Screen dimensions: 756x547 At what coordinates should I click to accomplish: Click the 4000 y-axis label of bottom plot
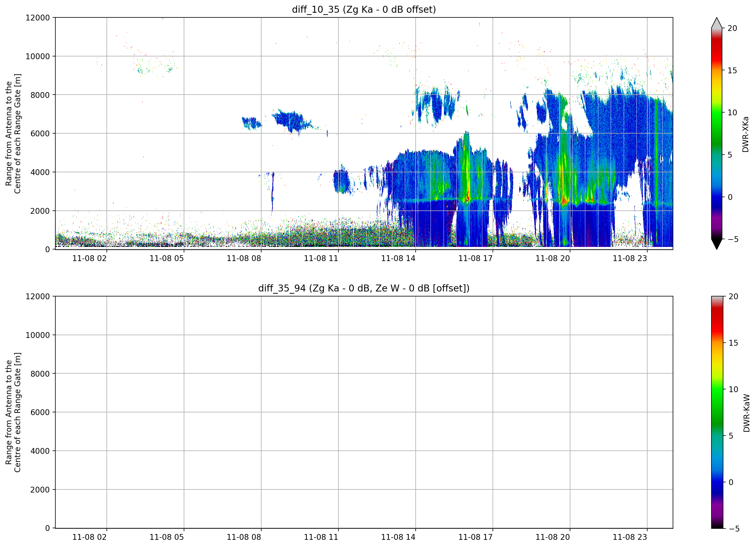coord(40,451)
